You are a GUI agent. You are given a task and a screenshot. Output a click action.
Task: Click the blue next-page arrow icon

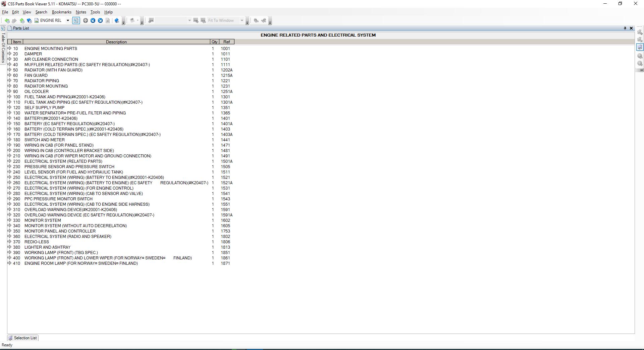[x=100, y=20]
